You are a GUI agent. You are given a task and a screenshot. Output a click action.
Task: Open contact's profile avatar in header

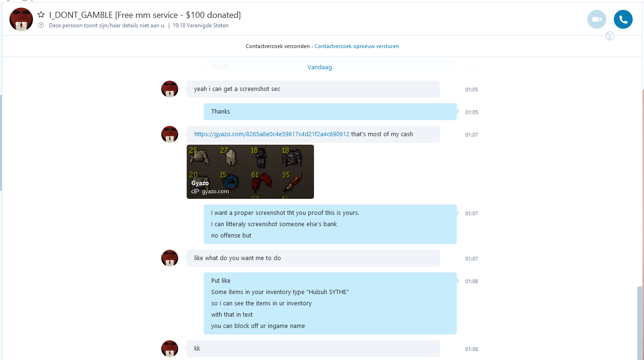tap(21, 19)
